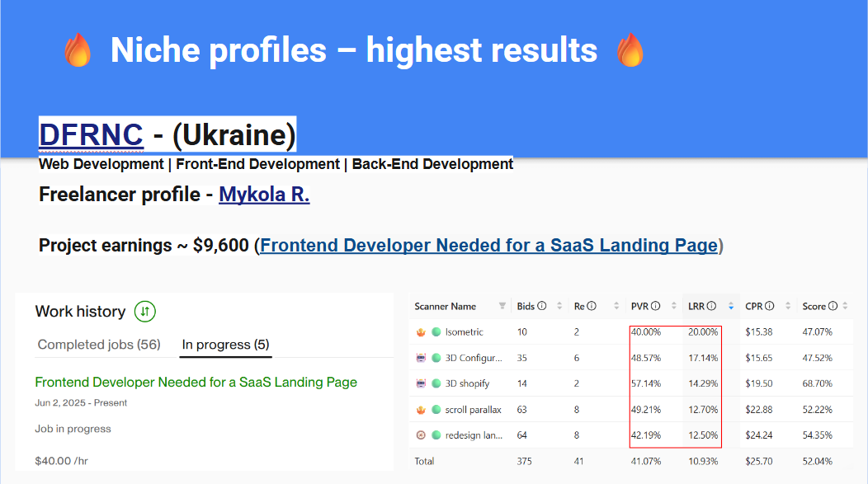Click the $24.24 CPR value
The height and width of the screenshot is (484, 868).
pos(758,435)
